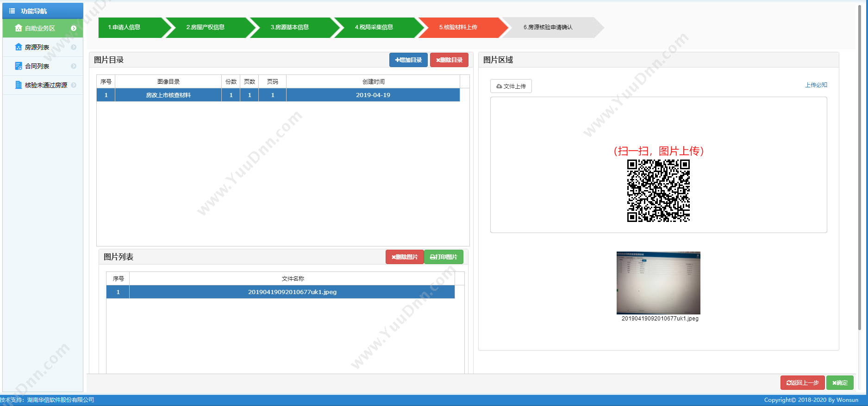Select step 5.核验材料上传
Screen dimensions: 868x406
coord(463,27)
